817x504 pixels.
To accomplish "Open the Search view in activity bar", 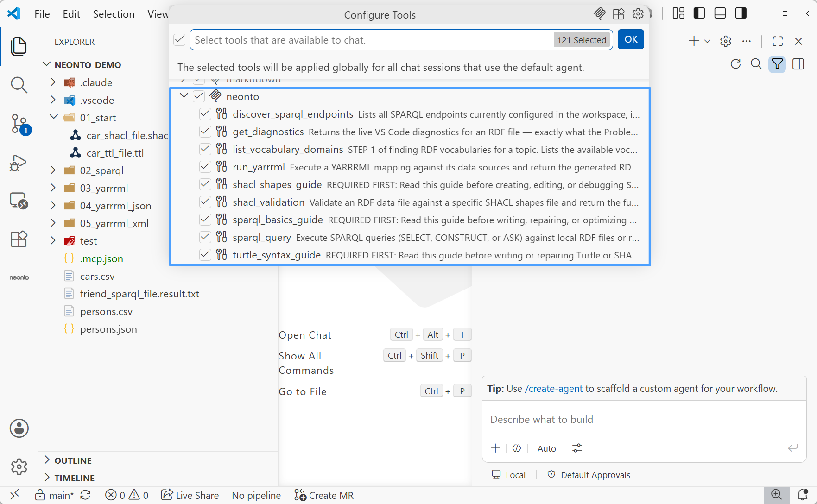I will pos(19,85).
